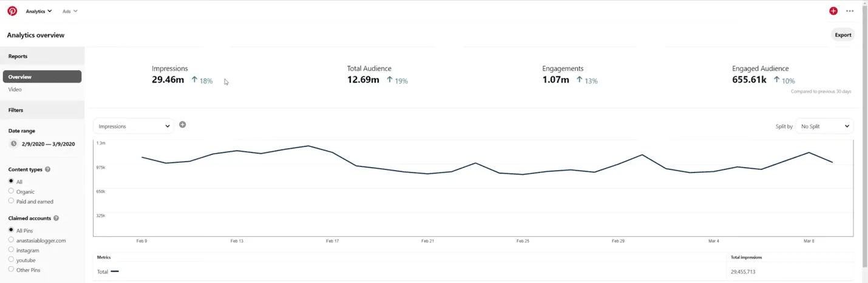Screen dimensions: 868x283
Task: Click the Content types help icon
Action: click(x=47, y=169)
